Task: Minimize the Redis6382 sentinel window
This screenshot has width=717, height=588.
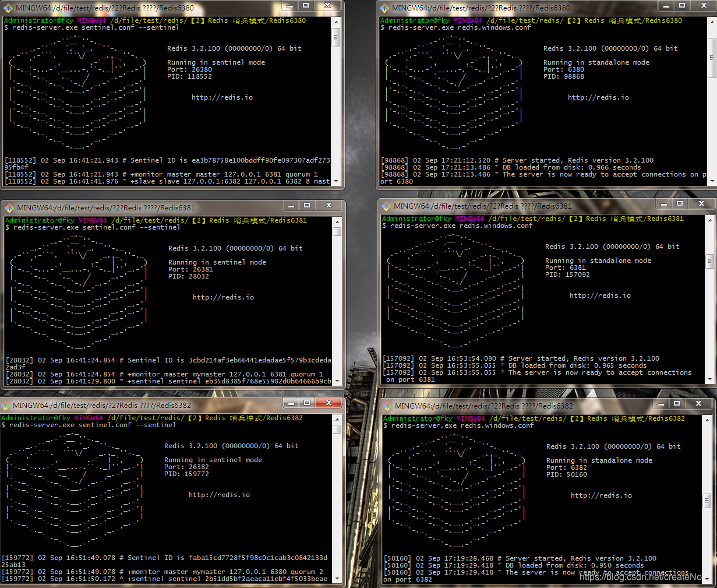Action: coord(292,403)
